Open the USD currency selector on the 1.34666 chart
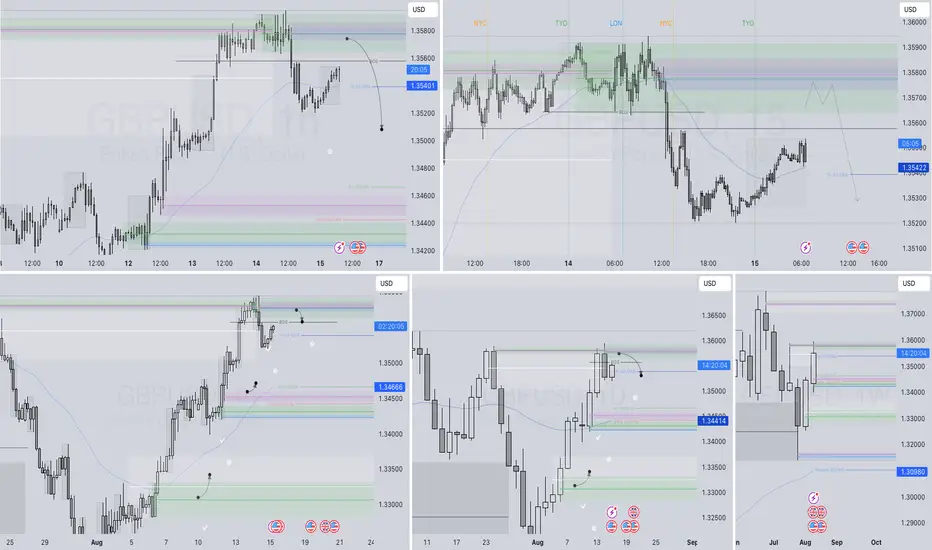932x550 pixels. pyautogui.click(x=390, y=284)
